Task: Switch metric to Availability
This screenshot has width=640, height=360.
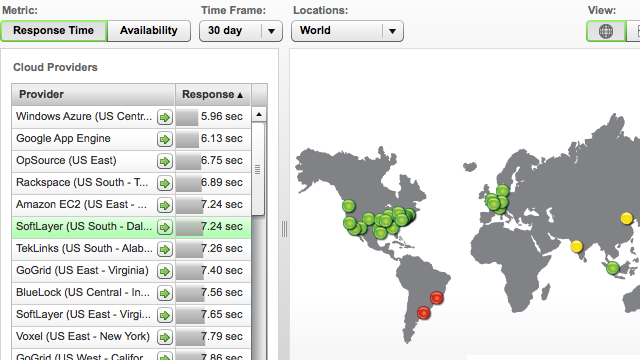Action: (x=149, y=31)
